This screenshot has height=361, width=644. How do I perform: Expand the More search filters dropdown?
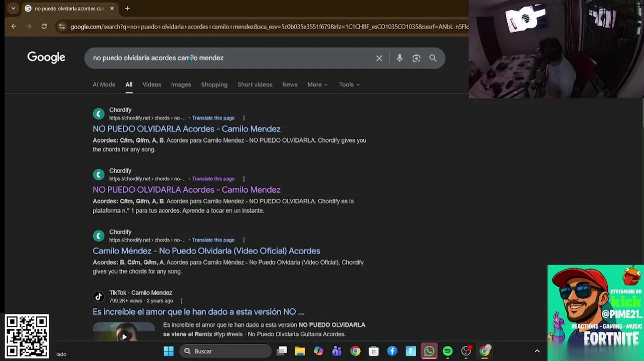point(317,85)
